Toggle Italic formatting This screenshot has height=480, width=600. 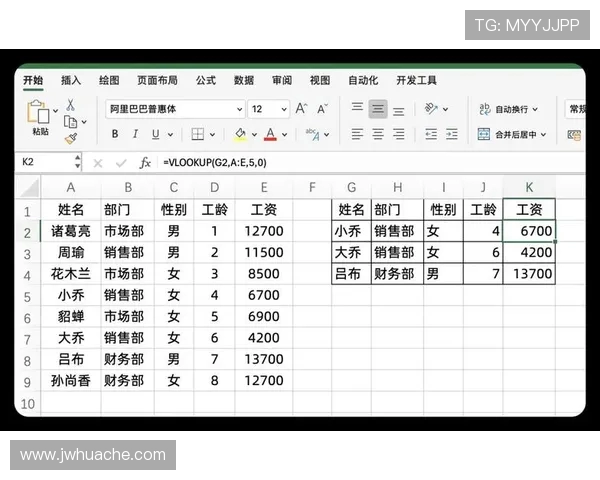click(135, 134)
